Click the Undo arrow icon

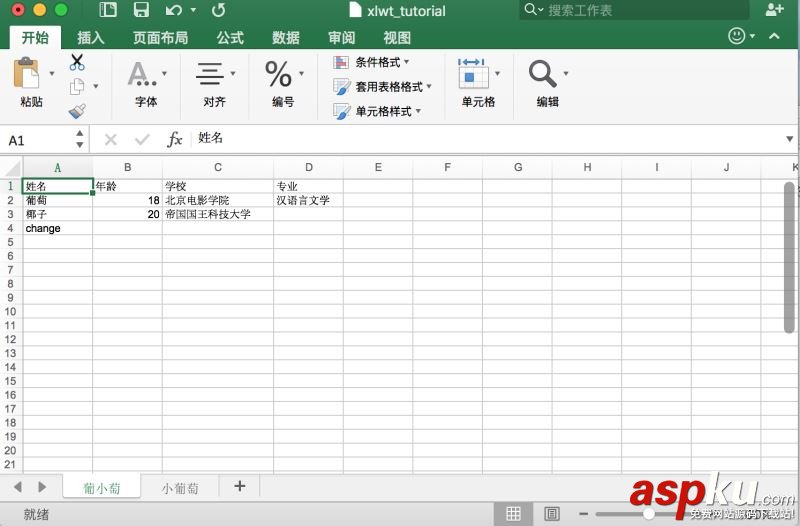174,10
